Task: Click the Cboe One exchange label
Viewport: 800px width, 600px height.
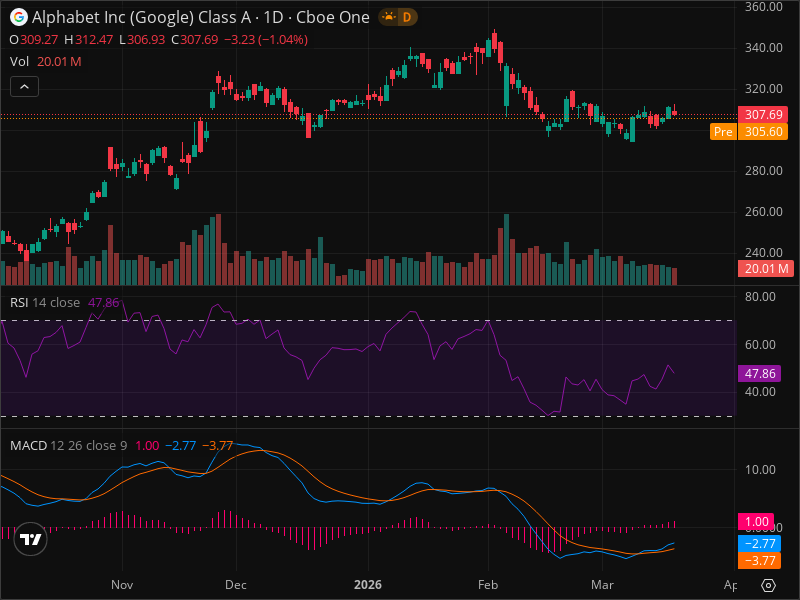Action: 333,17
